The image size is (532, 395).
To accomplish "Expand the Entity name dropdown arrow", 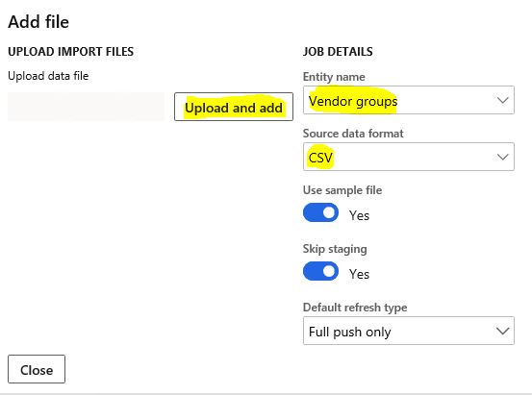I will point(502,100).
